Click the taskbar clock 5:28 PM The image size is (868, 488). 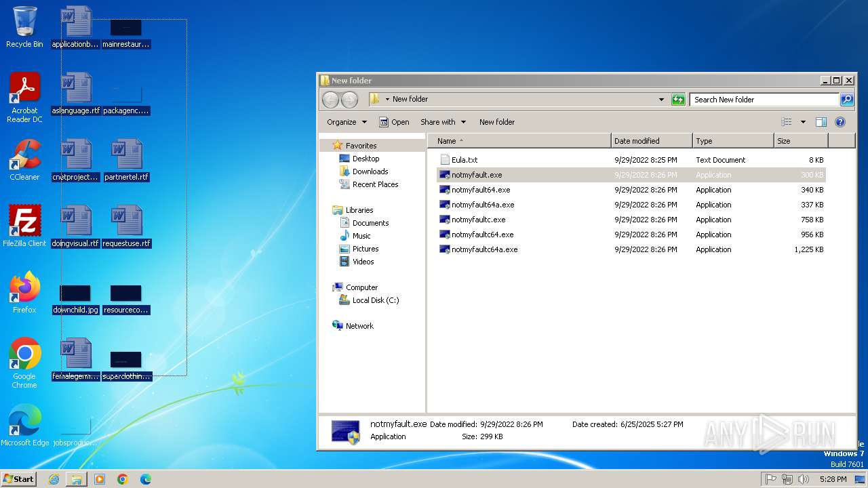pyautogui.click(x=833, y=479)
